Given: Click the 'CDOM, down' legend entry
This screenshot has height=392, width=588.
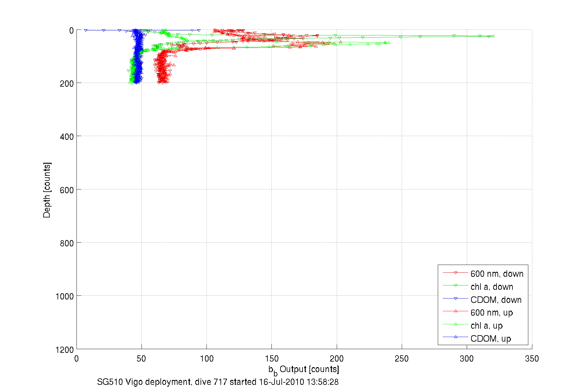Looking at the screenshot, I should [x=482, y=300].
